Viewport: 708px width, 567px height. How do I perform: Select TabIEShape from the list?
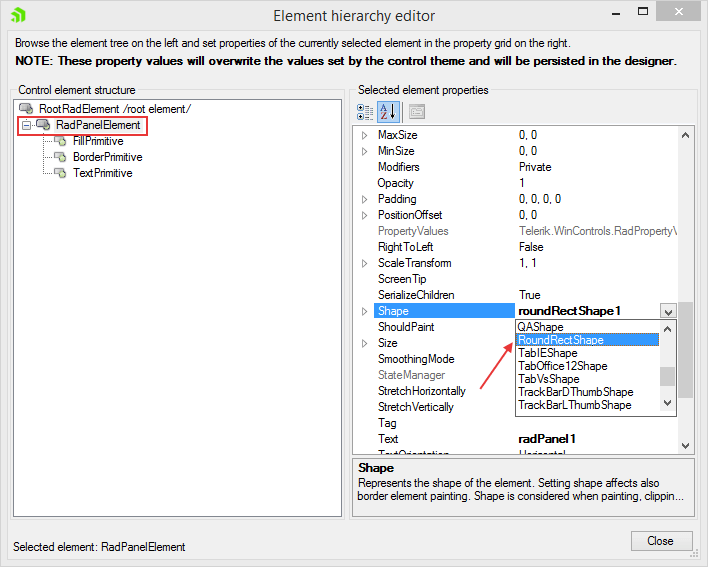587,353
